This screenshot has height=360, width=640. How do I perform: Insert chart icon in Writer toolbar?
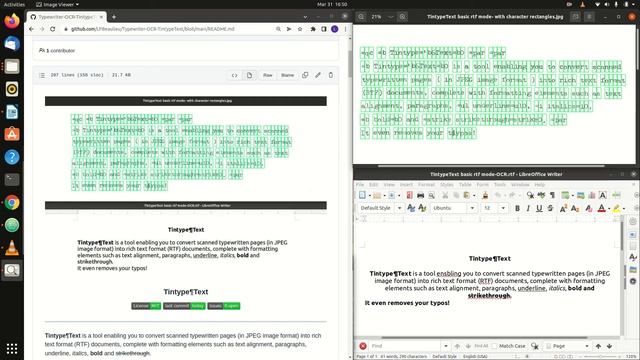[592, 195]
